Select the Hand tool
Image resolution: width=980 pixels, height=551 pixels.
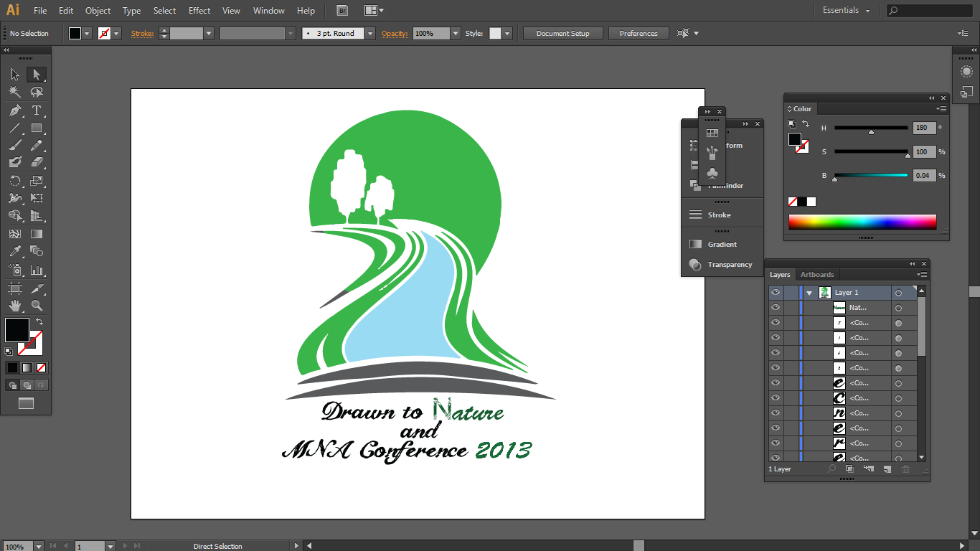[x=15, y=306]
